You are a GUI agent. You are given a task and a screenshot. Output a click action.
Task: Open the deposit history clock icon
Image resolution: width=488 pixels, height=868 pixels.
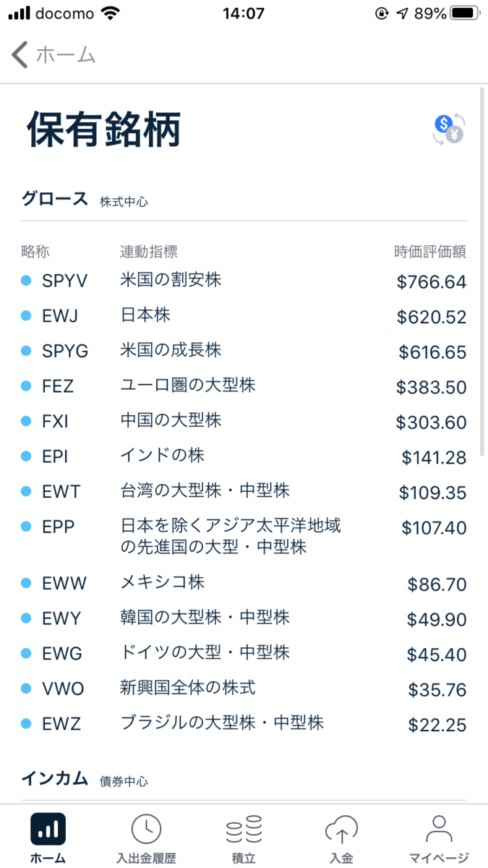click(146, 829)
